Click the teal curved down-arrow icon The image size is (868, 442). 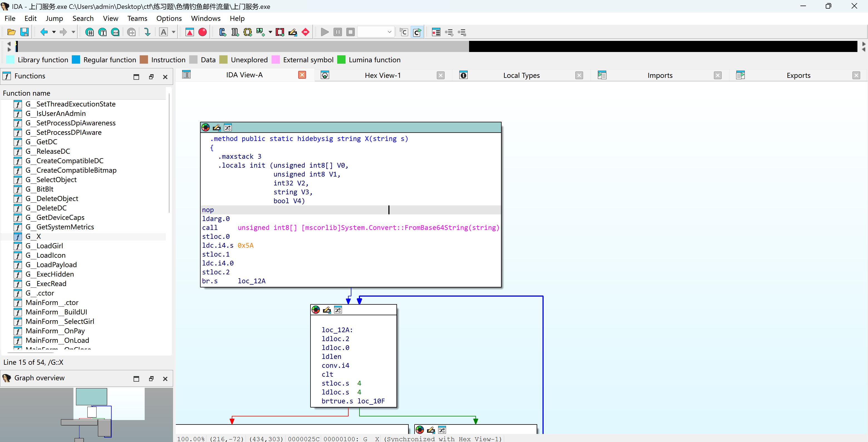147,32
